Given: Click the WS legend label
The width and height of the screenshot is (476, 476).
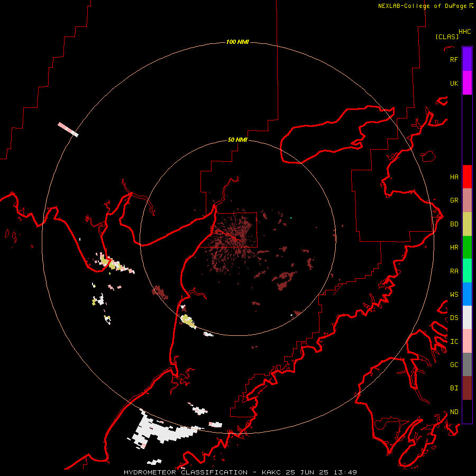Looking at the screenshot, I should pyautogui.click(x=454, y=294).
